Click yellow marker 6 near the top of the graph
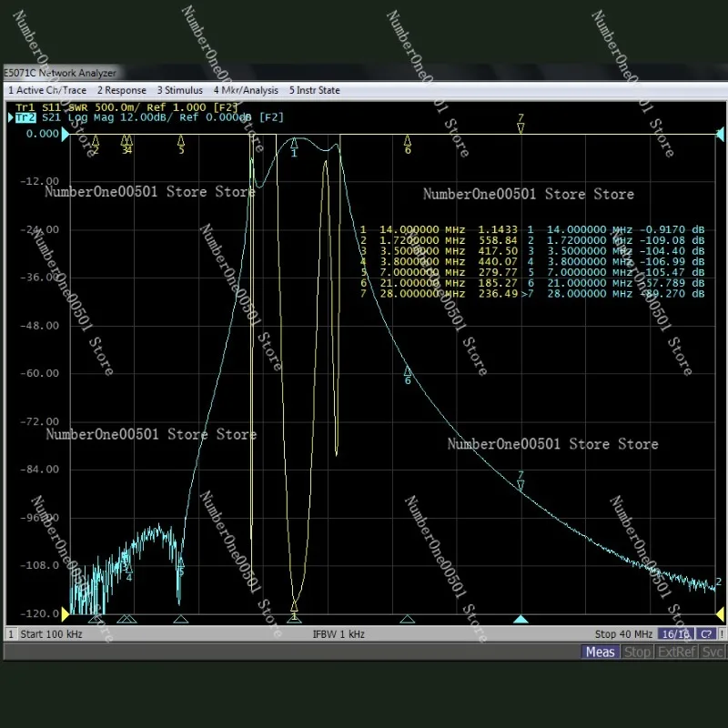Image resolution: width=728 pixels, height=728 pixels. 408,144
